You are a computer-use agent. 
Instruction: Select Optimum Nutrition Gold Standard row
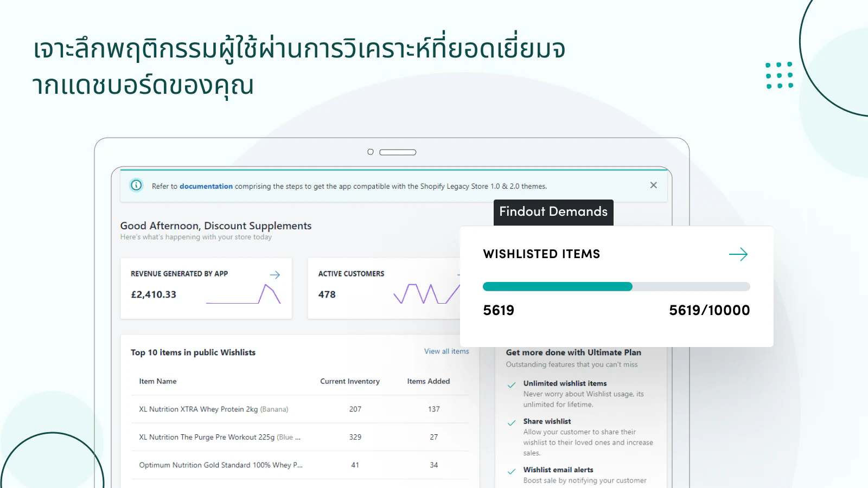pyautogui.click(x=300, y=465)
